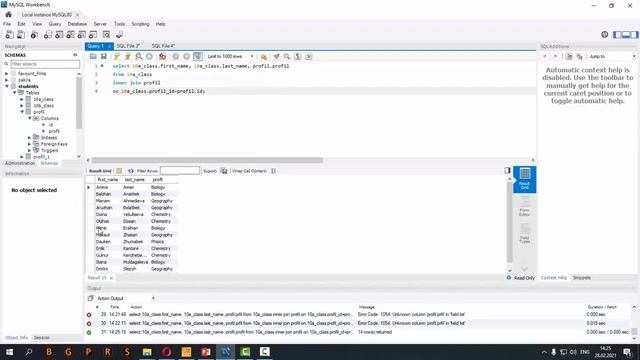Click the add-to-favorites star icon

pyautogui.click(x=264, y=56)
